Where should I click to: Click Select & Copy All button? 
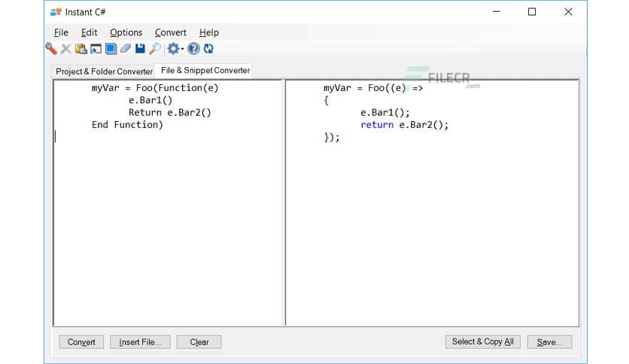click(482, 341)
